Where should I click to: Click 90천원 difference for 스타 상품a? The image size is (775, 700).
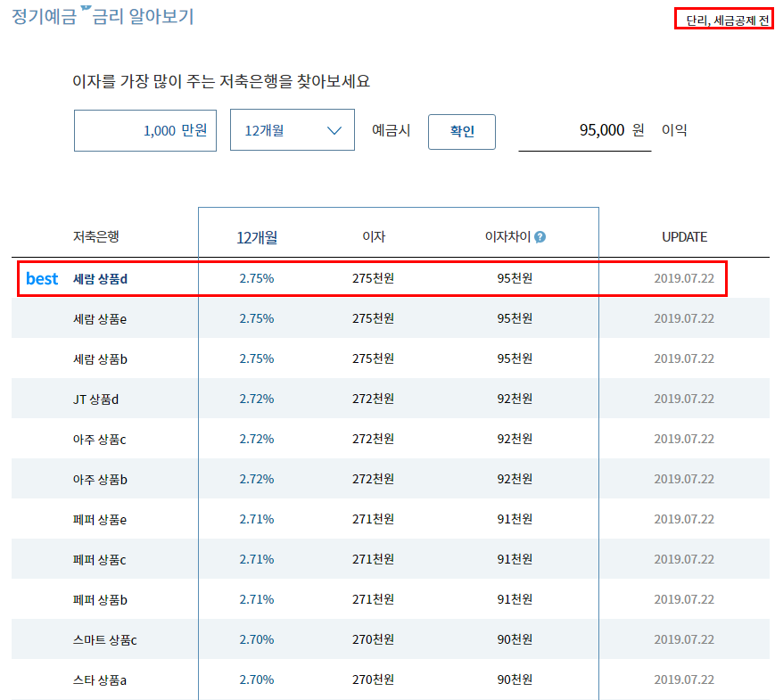(515, 679)
